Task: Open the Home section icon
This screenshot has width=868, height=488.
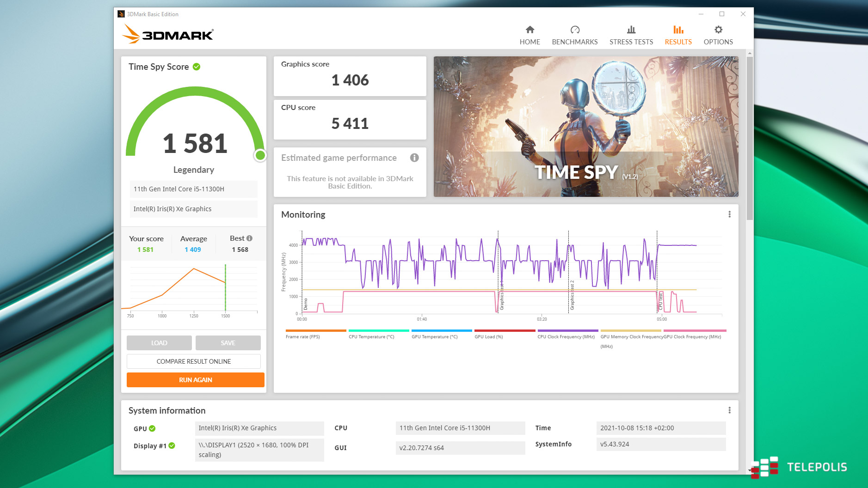Action: (x=529, y=30)
